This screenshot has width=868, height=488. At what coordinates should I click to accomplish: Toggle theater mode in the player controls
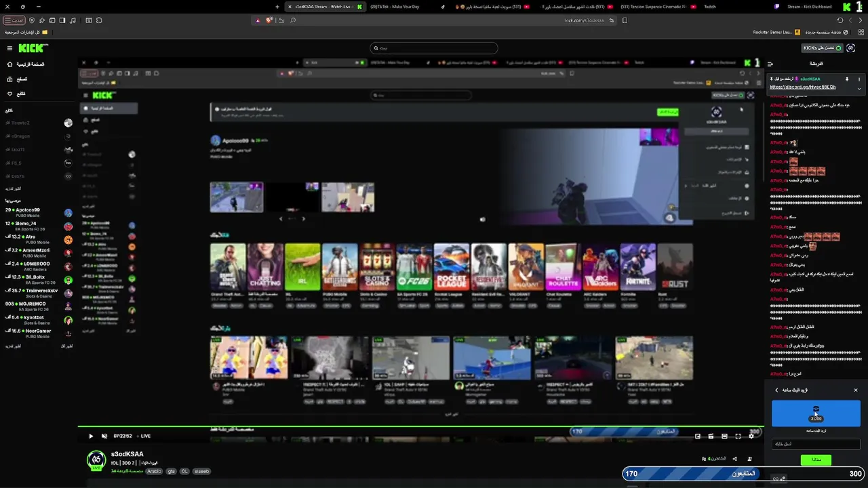pos(724,436)
